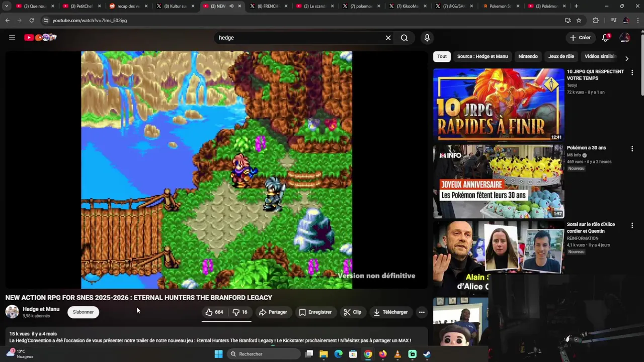Open the YouTube hamburger guide menu
The height and width of the screenshot is (362, 644).
[12, 38]
